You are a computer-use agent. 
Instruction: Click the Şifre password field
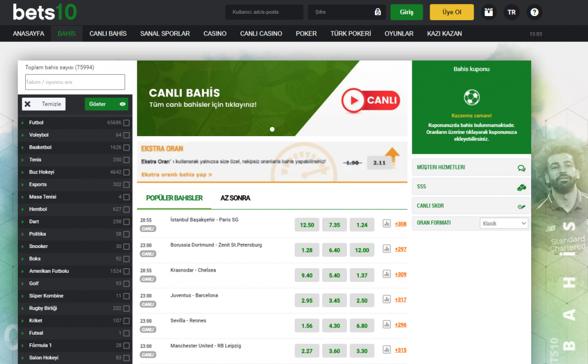click(346, 12)
